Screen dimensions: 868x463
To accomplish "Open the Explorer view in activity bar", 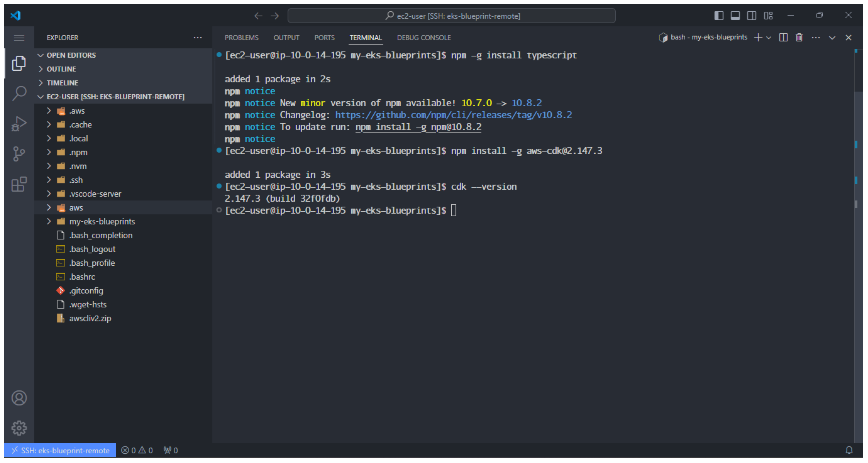I will pos(19,63).
